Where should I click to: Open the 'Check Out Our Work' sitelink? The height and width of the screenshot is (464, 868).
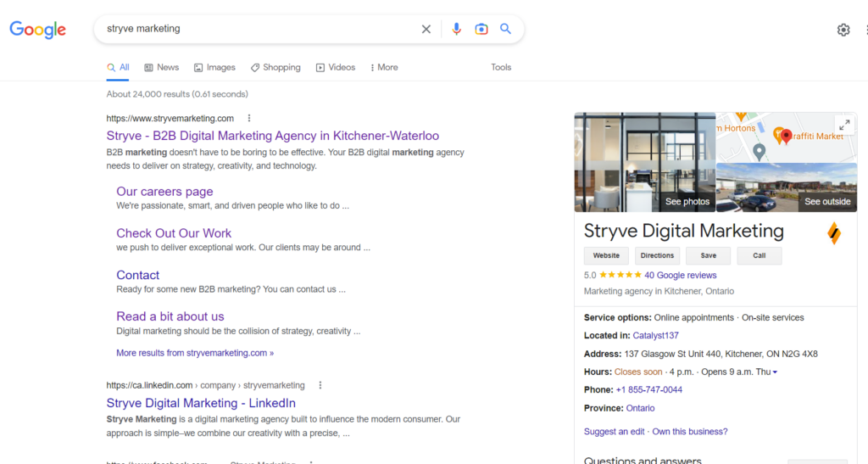pos(174,233)
